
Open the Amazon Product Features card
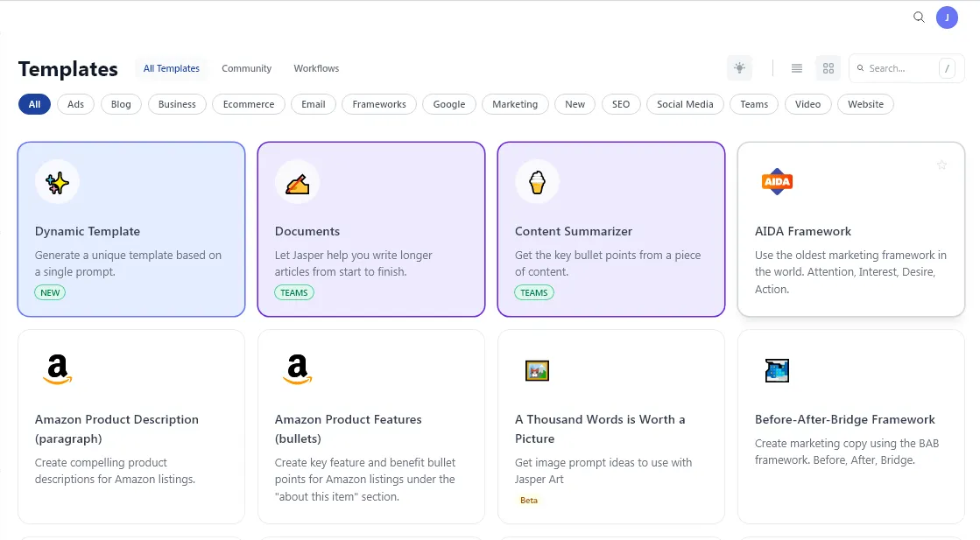tap(371, 427)
